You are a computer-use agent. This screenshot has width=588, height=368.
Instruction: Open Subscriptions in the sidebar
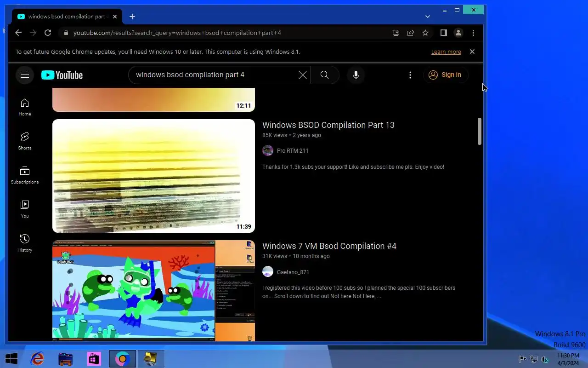[x=25, y=175]
